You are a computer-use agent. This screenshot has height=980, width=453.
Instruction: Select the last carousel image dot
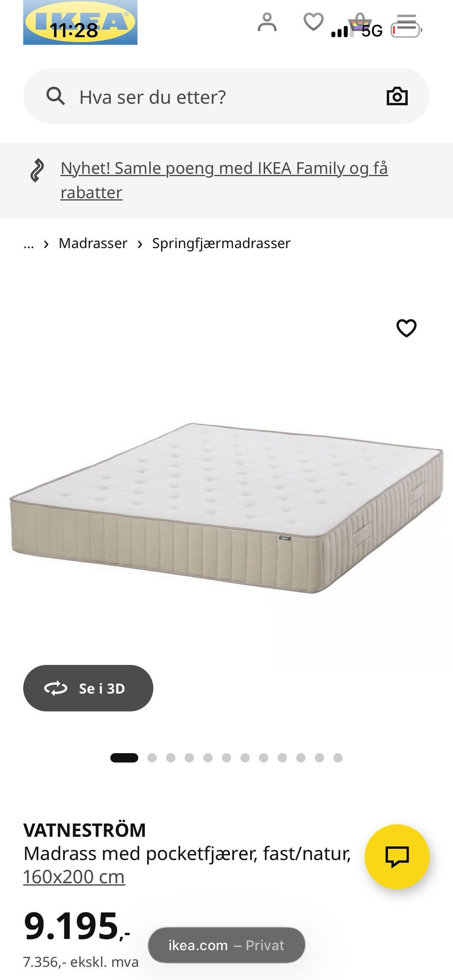(x=338, y=758)
